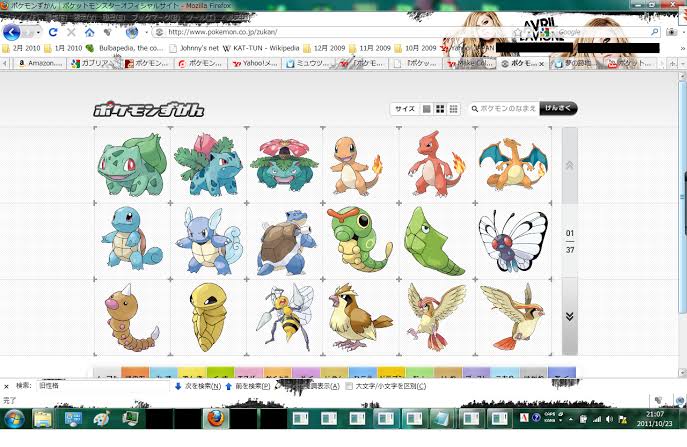The width and height of the screenshot is (687, 447).
Task: Switch to the ガブリアス Google tab
Action: tap(94, 64)
